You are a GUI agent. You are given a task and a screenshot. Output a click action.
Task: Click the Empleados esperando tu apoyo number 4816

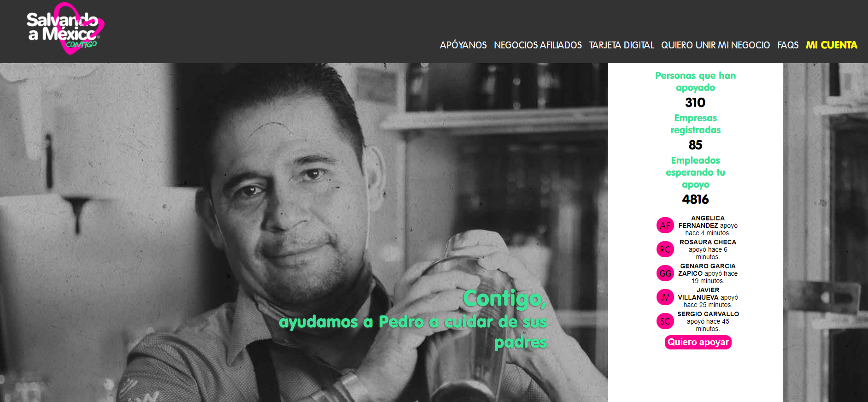[x=695, y=199]
